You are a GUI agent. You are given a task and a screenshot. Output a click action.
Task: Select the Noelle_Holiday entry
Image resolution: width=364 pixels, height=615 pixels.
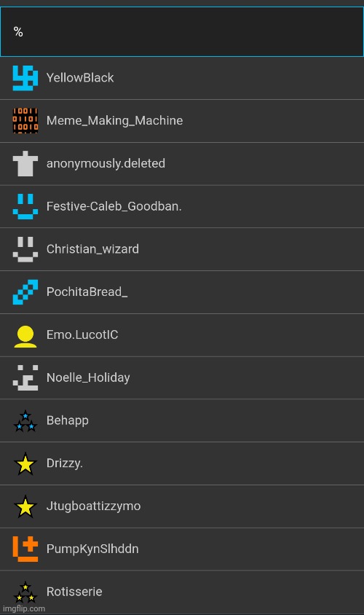coord(182,377)
